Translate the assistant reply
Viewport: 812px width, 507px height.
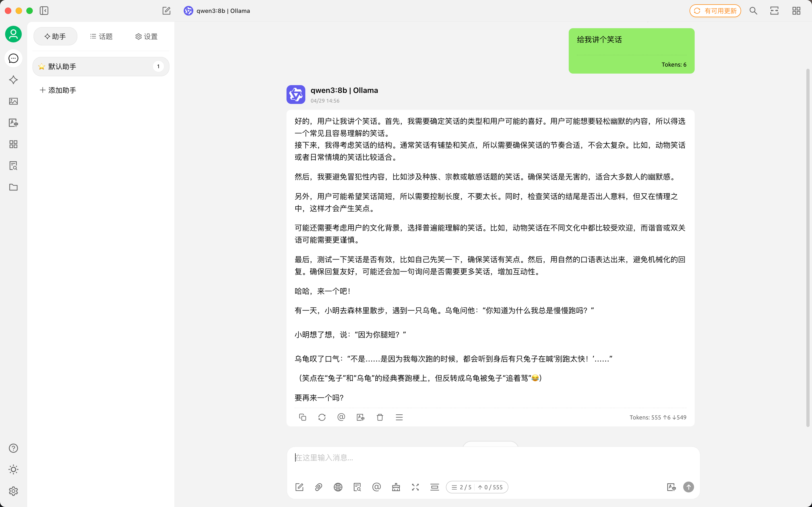[361, 417]
